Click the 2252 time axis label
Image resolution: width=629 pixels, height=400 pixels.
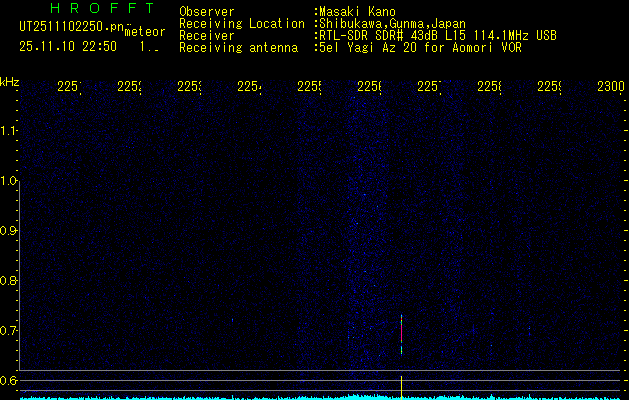point(129,86)
